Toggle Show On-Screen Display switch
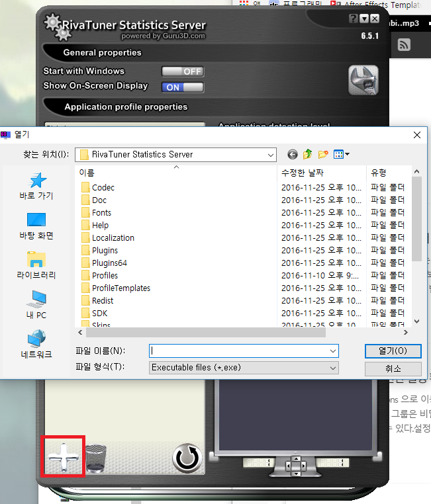The width and height of the screenshot is (431, 504). point(183,87)
